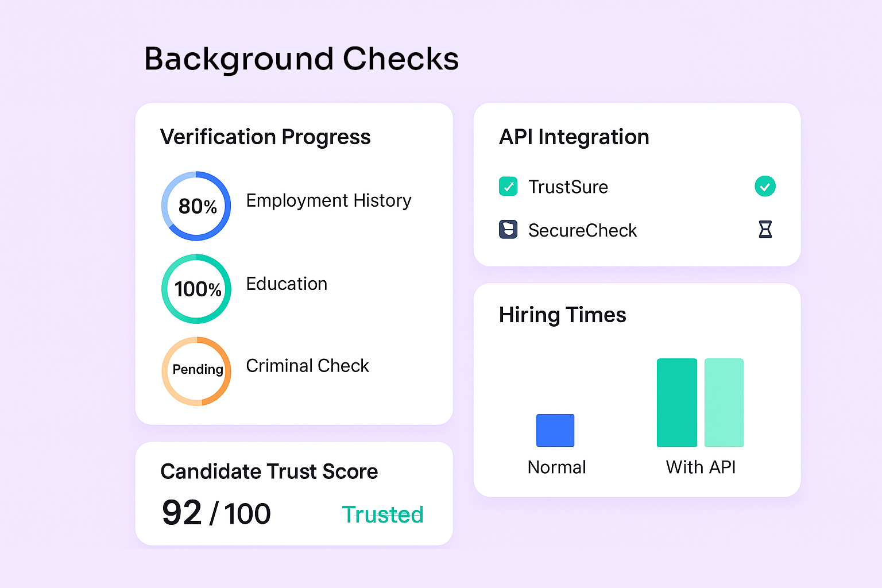This screenshot has height=588, width=882.
Task: Click the TrustSure green logo icon
Action: (508, 187)
